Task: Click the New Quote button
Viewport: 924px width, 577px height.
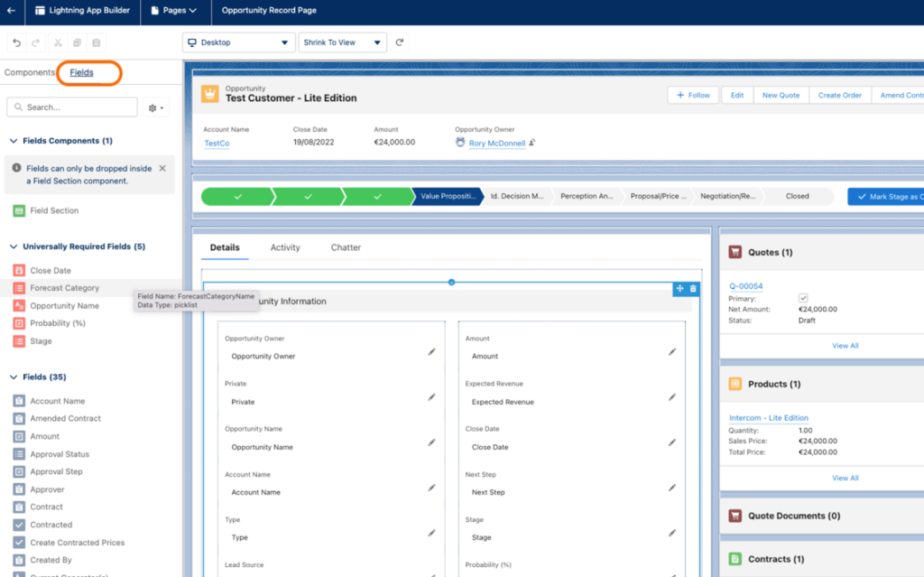Action: click(781, 95)
